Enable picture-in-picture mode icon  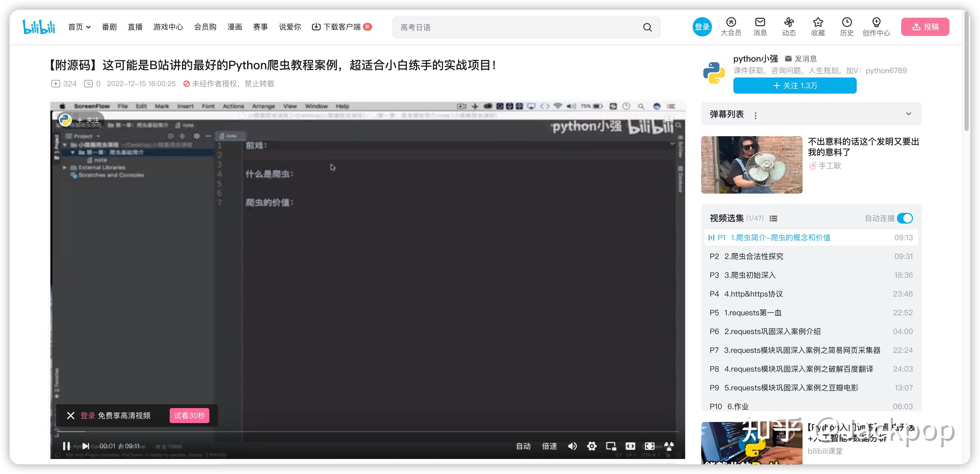coord(611,446)
